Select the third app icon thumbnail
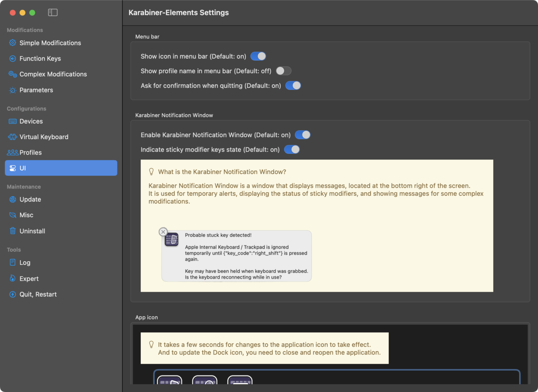 240,380
